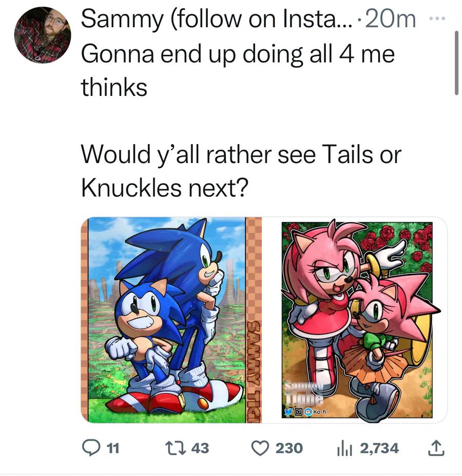The image size is (462, 476).
Task: Open the reply comment icon
Action: (x=91, y=448)
